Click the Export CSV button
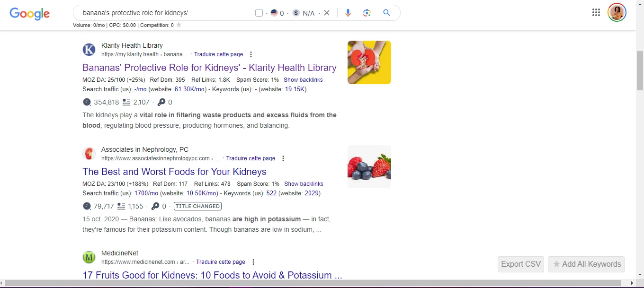The height and width of the screenshot is (288, 644). click(x=521, y=264)
